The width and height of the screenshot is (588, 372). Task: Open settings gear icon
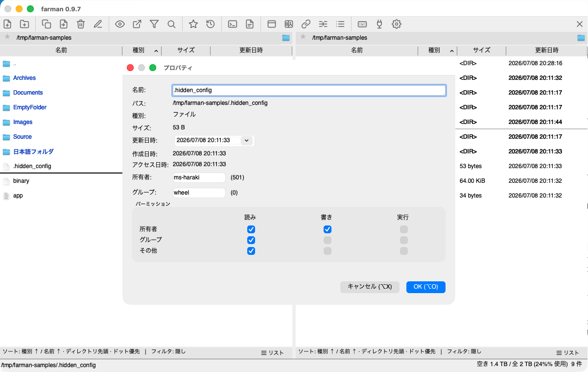click(x=397, y=24)
